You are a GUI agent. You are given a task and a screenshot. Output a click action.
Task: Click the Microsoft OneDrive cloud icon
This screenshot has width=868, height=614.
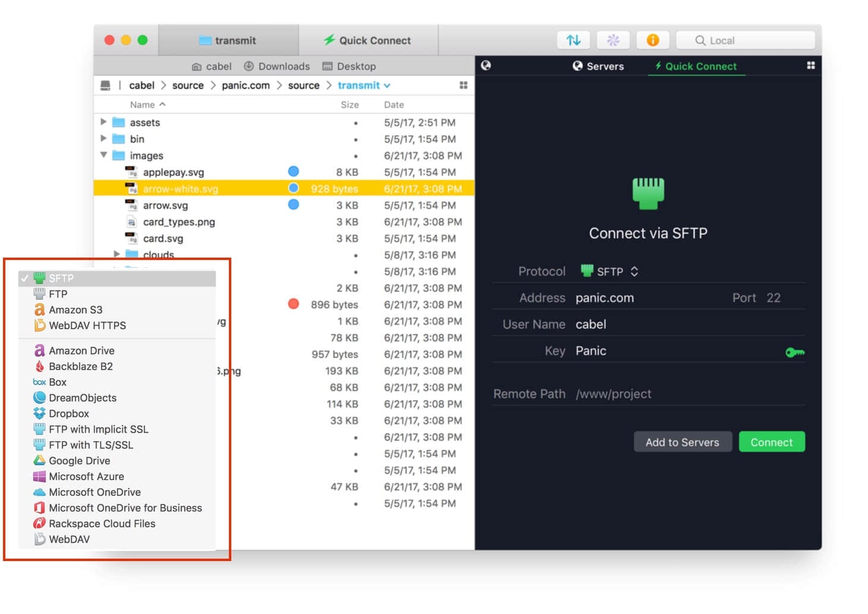pos(39,492)
